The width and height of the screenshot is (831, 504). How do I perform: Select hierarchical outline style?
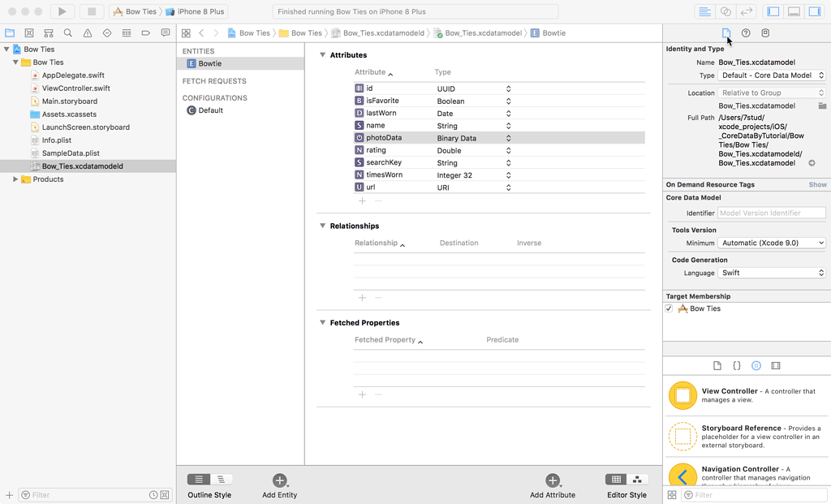[221, 480]
